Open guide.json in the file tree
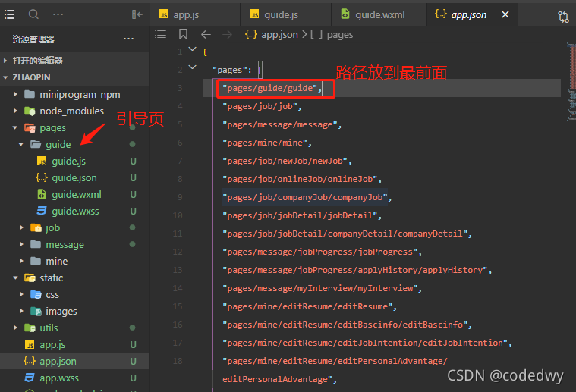Screen dimensions: 576x392 74,177
